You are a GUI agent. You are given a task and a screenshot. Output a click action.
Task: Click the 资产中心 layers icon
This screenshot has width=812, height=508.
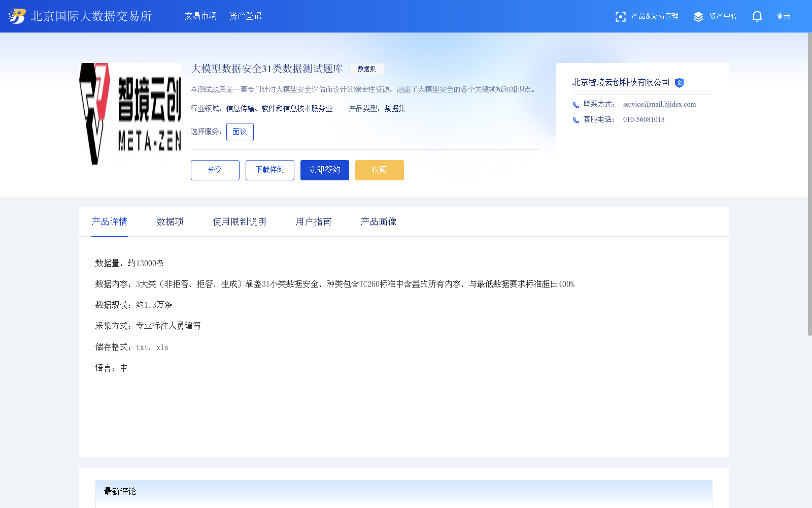(698, 17)
